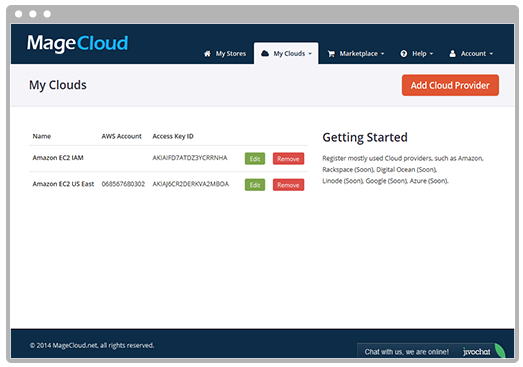Open the Help menu
Viewport: 523px width, 367px height.
tap(417, 54)
